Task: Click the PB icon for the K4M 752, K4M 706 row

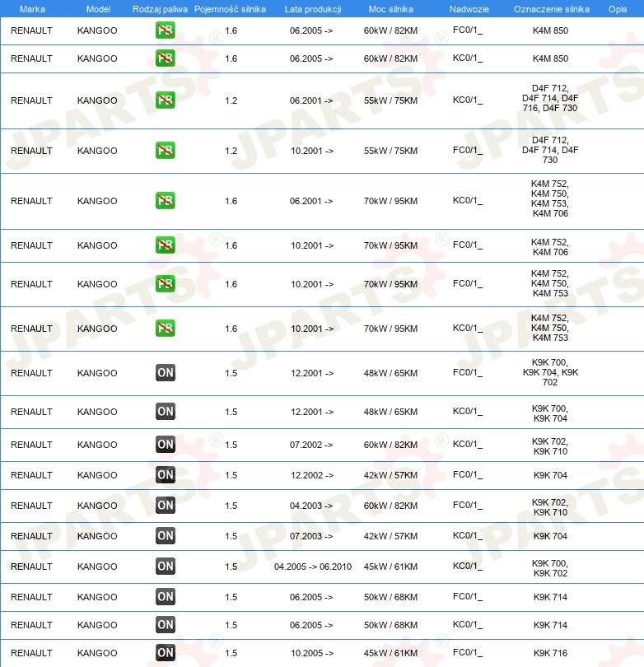Action: coord(165,245)
